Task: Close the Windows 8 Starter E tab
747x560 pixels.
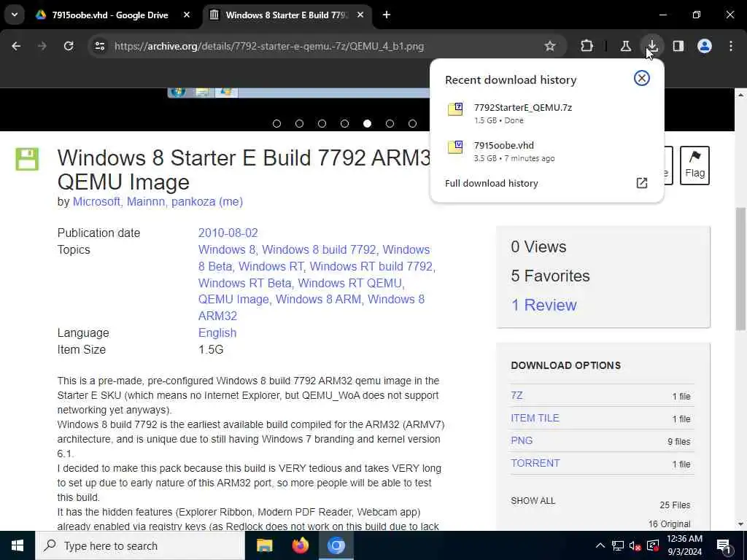Action: point(360,15)
